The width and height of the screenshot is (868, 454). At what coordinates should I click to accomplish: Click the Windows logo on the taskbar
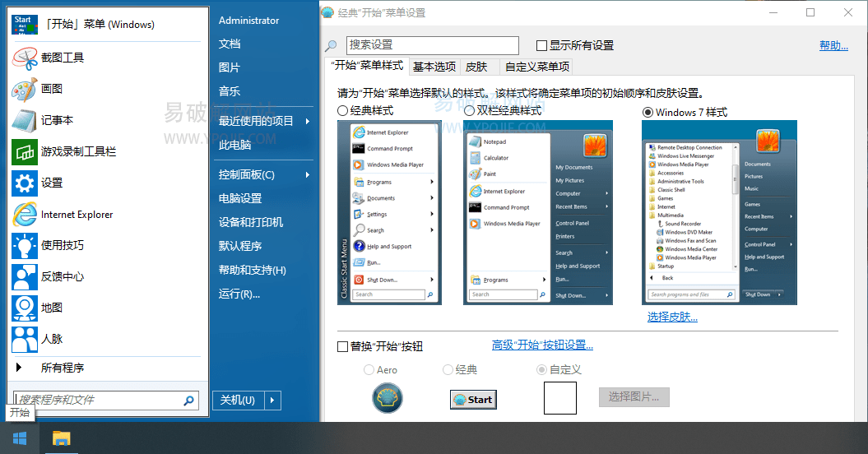tap(20, 438)
